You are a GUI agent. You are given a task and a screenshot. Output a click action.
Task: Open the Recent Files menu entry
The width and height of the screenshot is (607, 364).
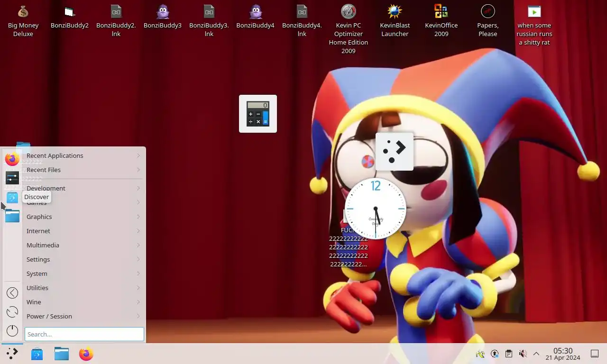[84, 170]
